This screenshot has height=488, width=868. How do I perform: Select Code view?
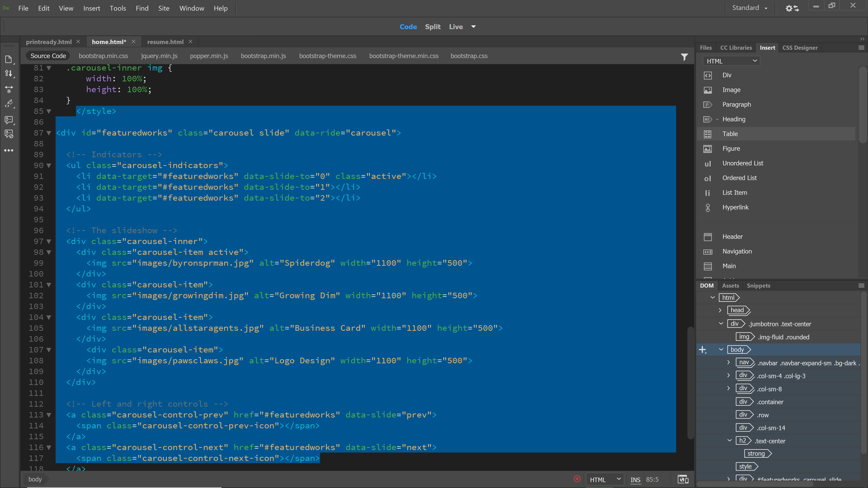click(x=408, y=27)
